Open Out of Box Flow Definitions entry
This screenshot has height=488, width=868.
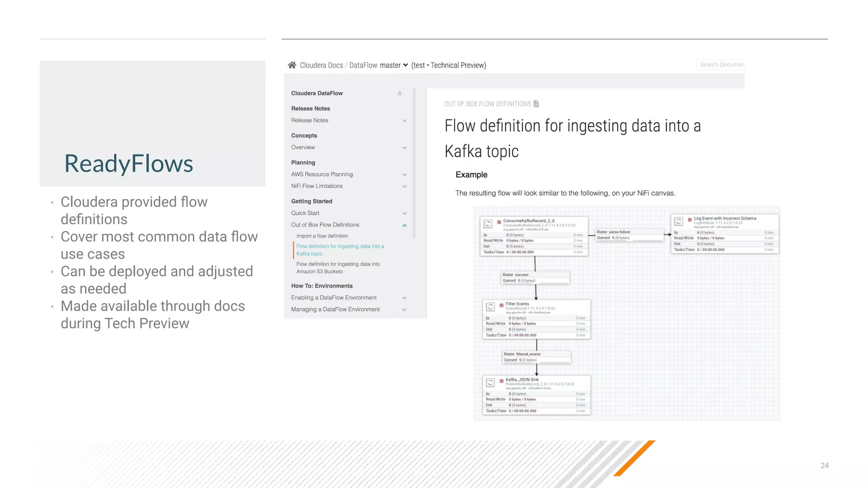pos(325,225)
